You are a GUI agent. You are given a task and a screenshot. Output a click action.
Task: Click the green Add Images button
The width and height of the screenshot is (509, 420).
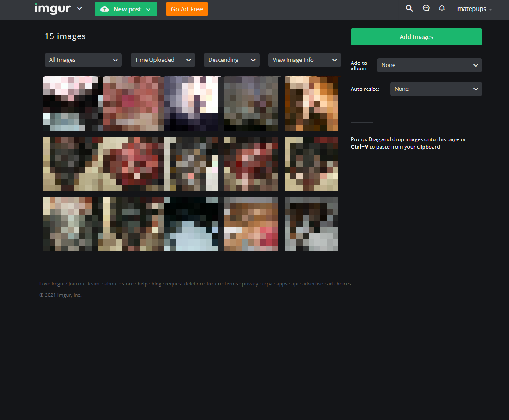[x=416, y=37]
